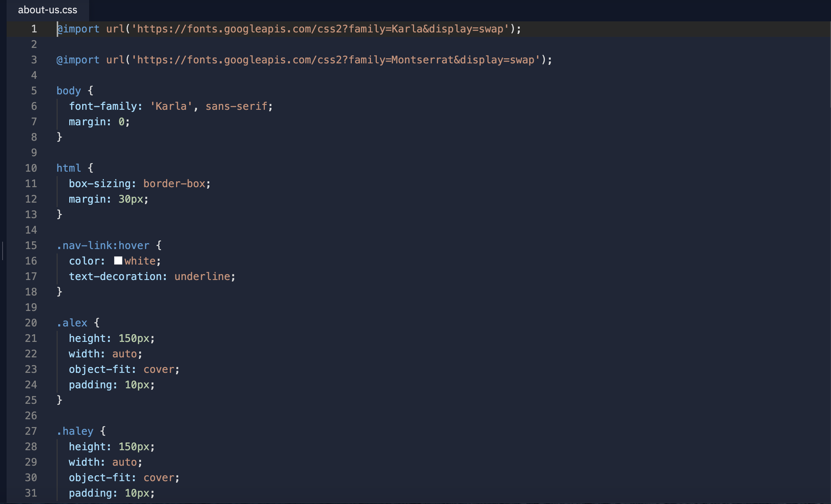Click the white color swatch on line 16
831x504 pixels.
click(x=118, y=261)
